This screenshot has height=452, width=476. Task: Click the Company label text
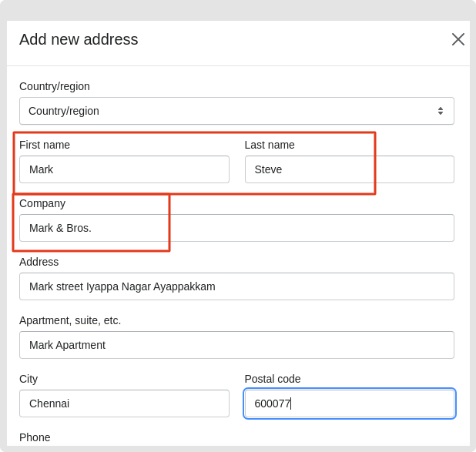pyautogui.click(x=42, y=204)
